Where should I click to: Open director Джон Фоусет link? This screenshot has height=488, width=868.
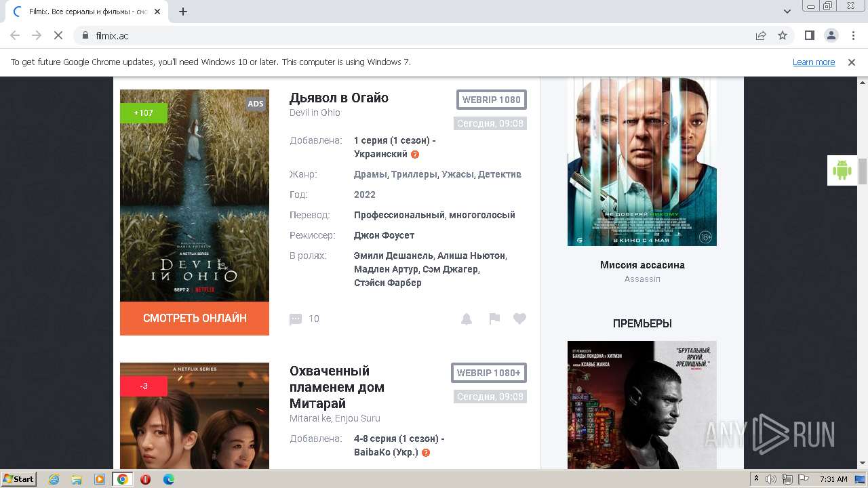click(x=384, y=235)
